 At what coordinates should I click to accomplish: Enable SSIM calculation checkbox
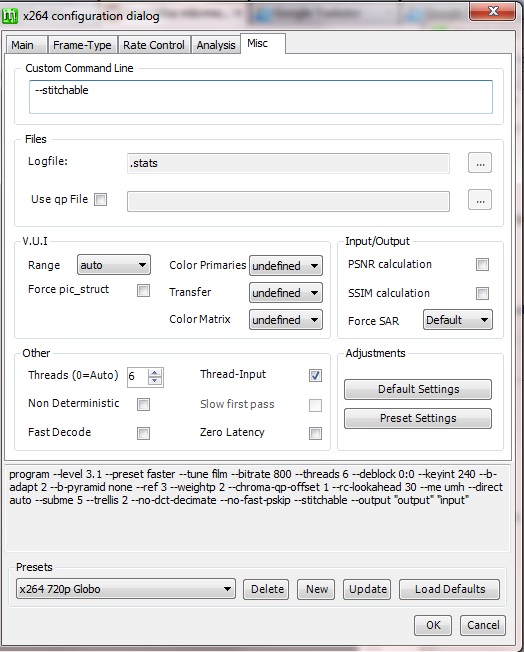coord(482,294)
